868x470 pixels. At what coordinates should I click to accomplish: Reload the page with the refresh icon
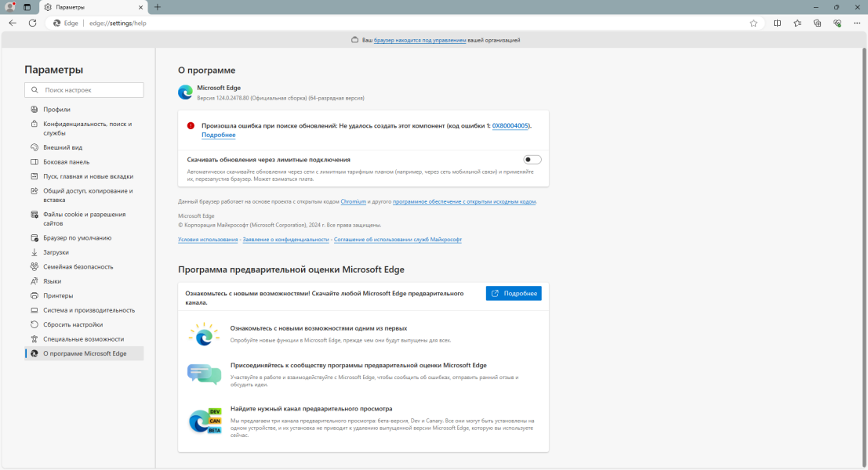coord(33,23)
